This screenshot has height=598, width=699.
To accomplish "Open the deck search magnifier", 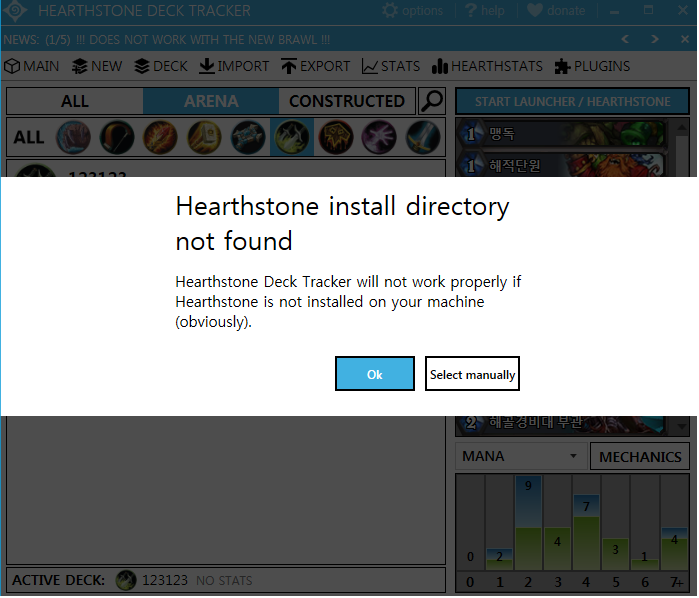I will pos(432,101).
